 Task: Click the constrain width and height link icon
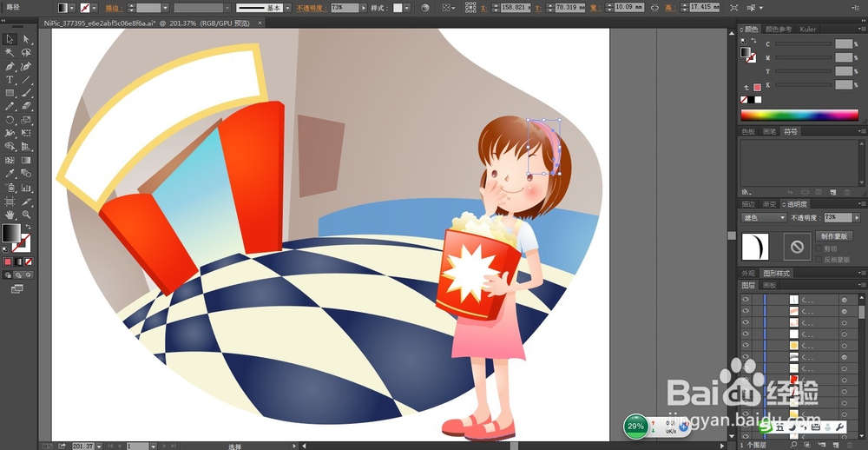coord(654,8)
